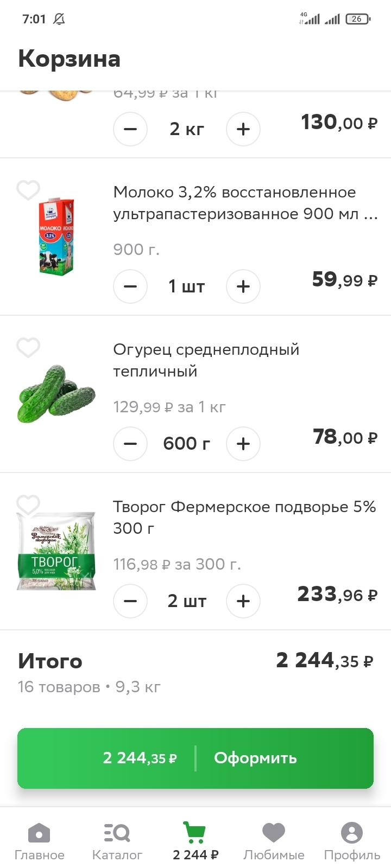The width and height of the screenshot is (391, 868).
Task: Reduce milk quantity using minus button
Action: [130, 286]
